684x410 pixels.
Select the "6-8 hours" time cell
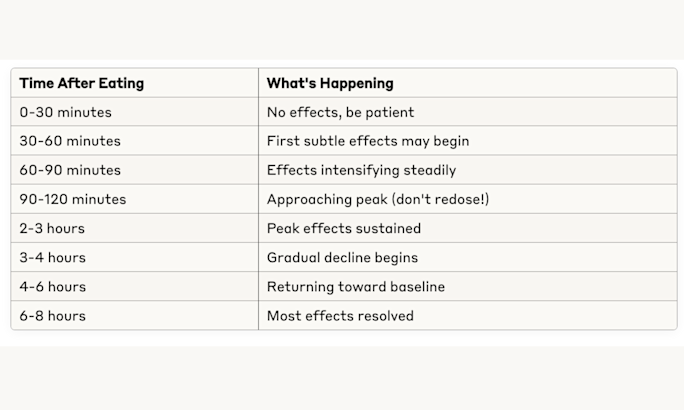(x=52, y=315)
